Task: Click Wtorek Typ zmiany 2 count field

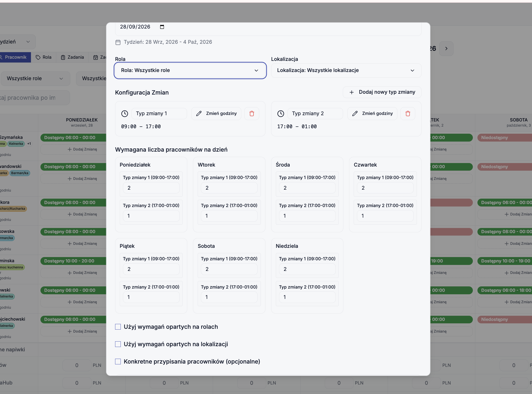Action: (x=229, y=216)
